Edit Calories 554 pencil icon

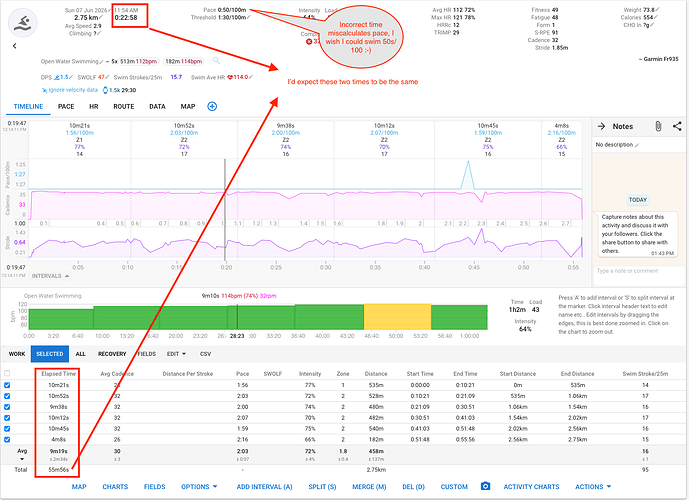click(x=656, y=18)
